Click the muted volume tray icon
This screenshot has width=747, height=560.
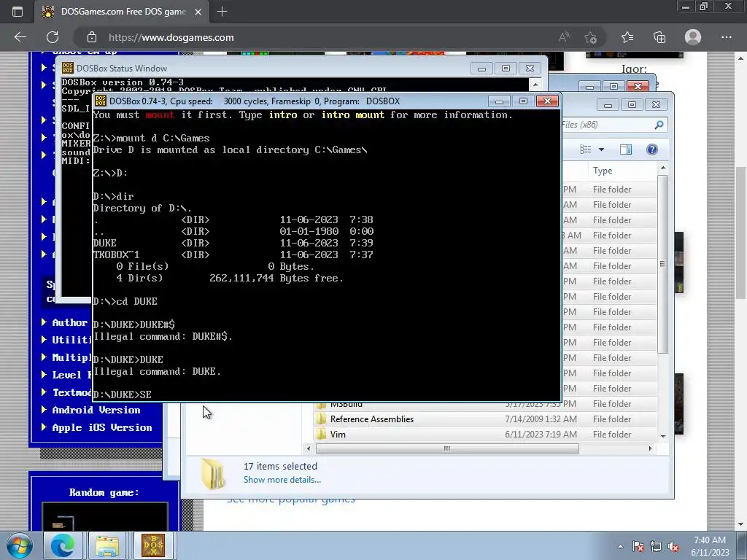pyautogui.click(x=673, y=547)
